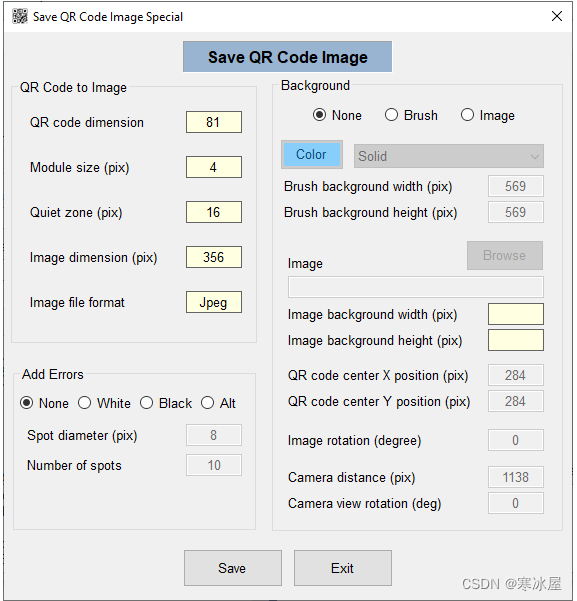Click the blue Color button
The image size is (577, 601).
pyautogui.click(x=312, y=154)
